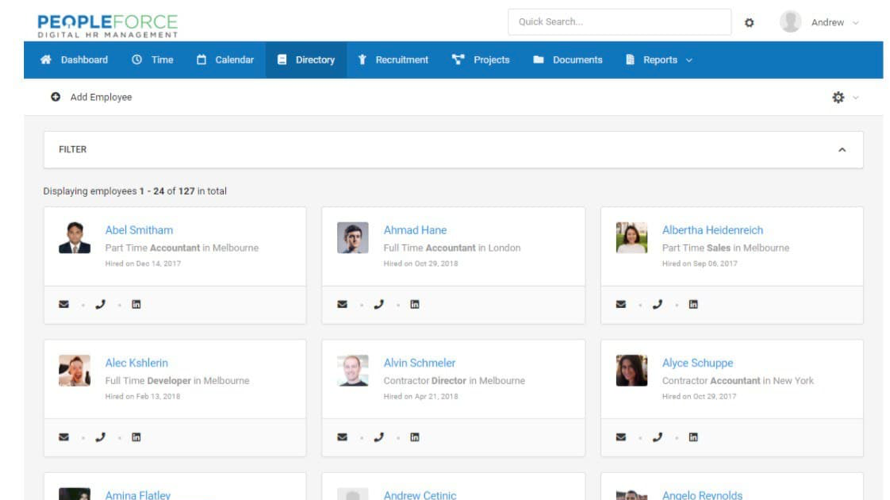Open LinkedIn icon on Albertha Heidenreich's card
The image size is (890, 500).
tap(693, 305)
